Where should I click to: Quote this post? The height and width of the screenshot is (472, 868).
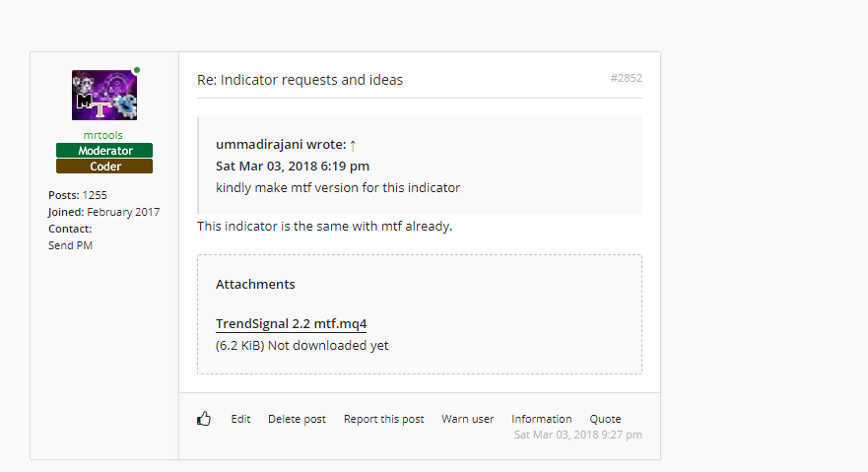pos(605,419)
